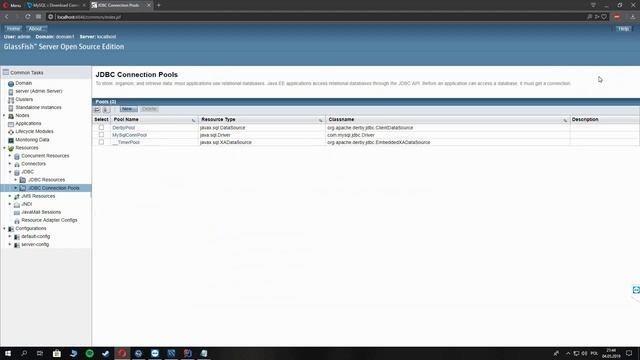Viewport: 640px width, 360px height.
Task: Open the Opera Menu
Action: [12, 5]
